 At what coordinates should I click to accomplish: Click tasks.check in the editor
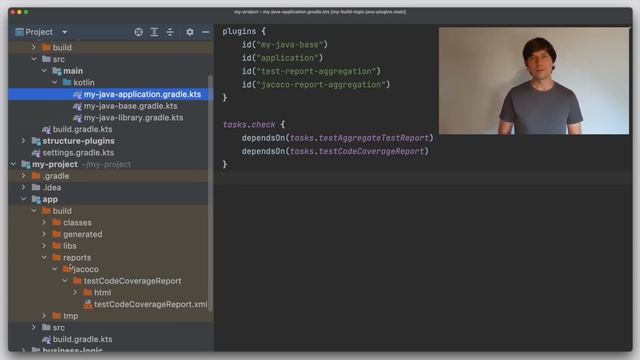coord(249,124)
